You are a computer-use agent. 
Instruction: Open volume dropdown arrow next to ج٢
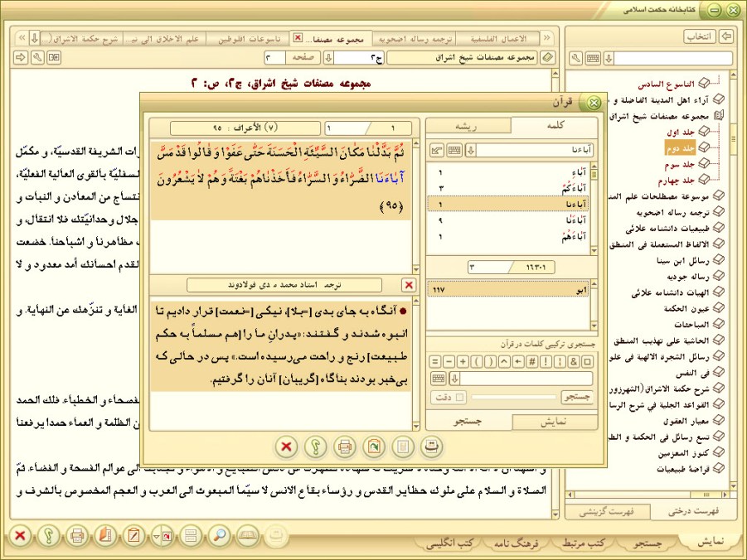(328, 58)
